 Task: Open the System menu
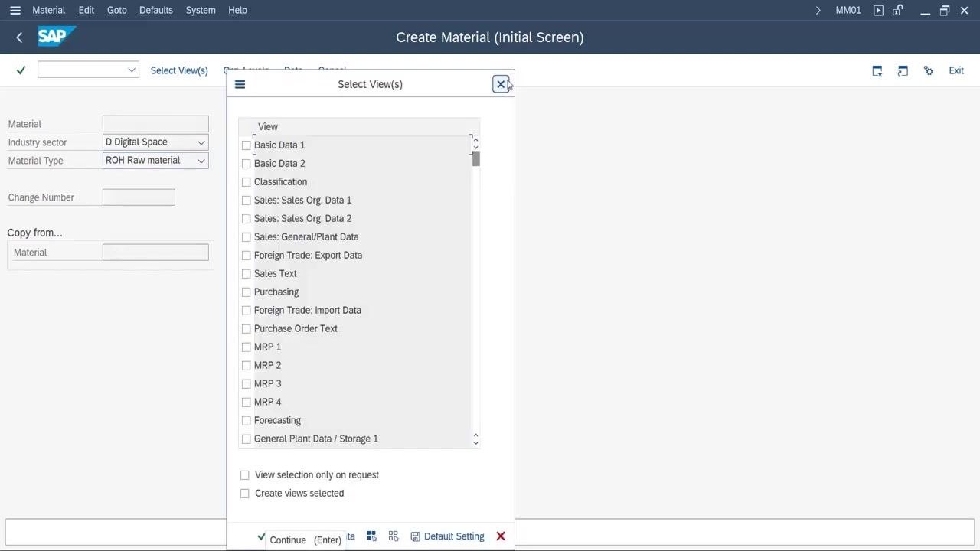pos(201,10)
